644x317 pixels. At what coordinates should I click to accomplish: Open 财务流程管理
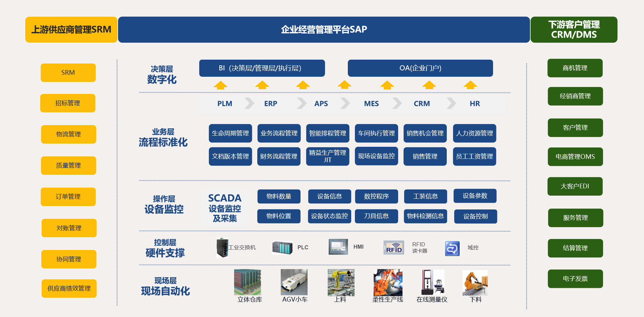click(x=279, y=156)
